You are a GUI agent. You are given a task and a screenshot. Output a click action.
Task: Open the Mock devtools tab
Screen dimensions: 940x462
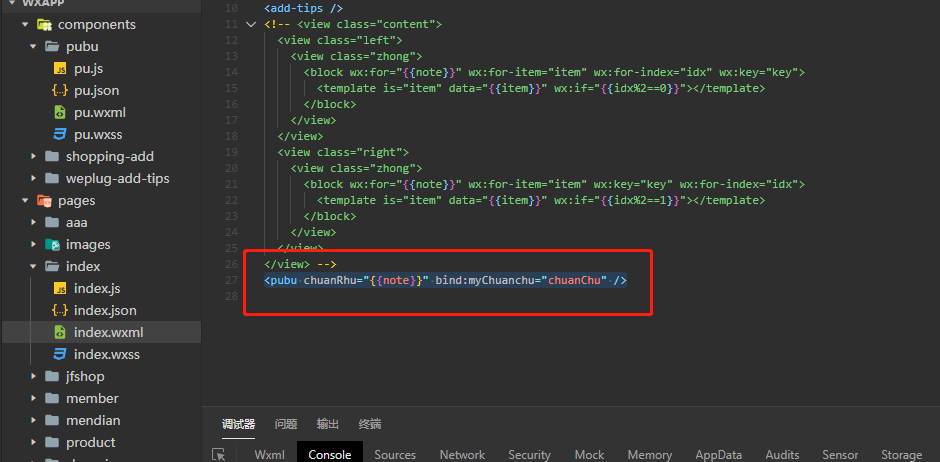tap(589, 455)
